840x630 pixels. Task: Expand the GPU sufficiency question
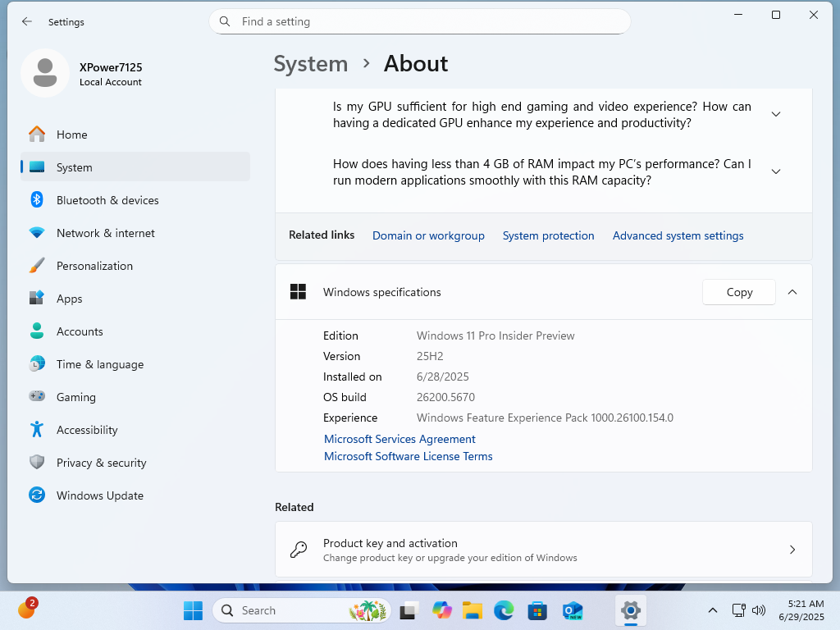tap(776, 114)
